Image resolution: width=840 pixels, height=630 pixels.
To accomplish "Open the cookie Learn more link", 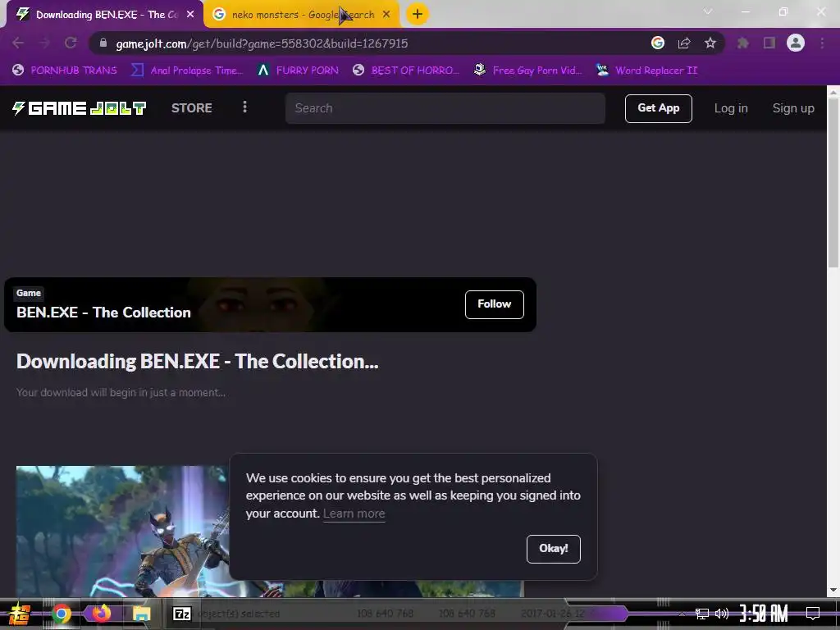I will click(354, 514).
